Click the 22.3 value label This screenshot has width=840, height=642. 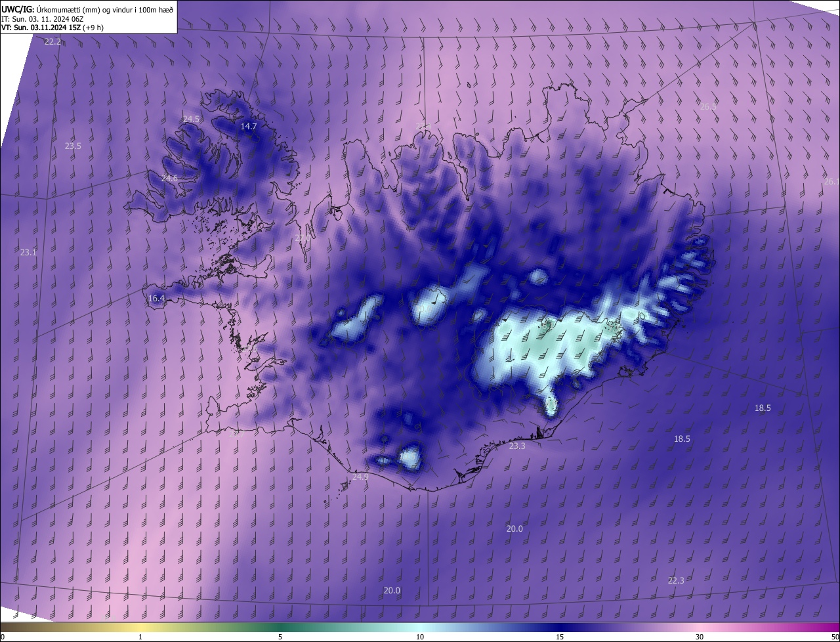tap(676, 580)
